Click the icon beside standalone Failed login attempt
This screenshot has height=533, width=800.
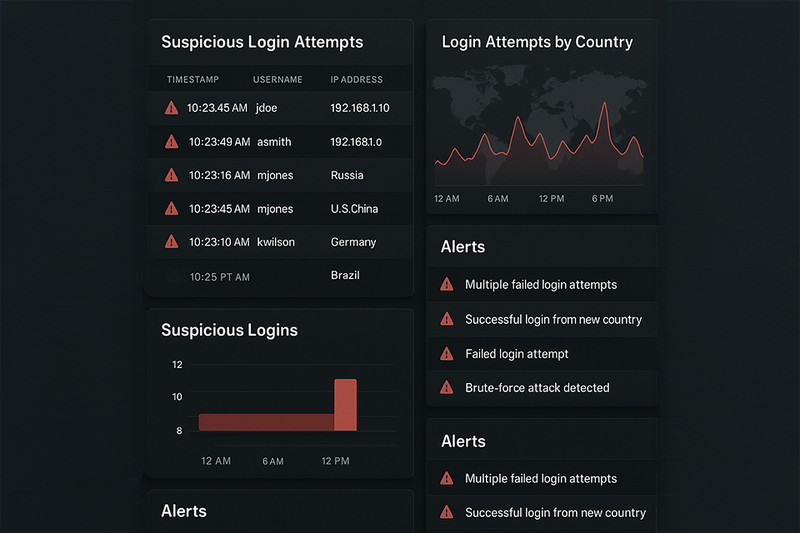point(447,353)
